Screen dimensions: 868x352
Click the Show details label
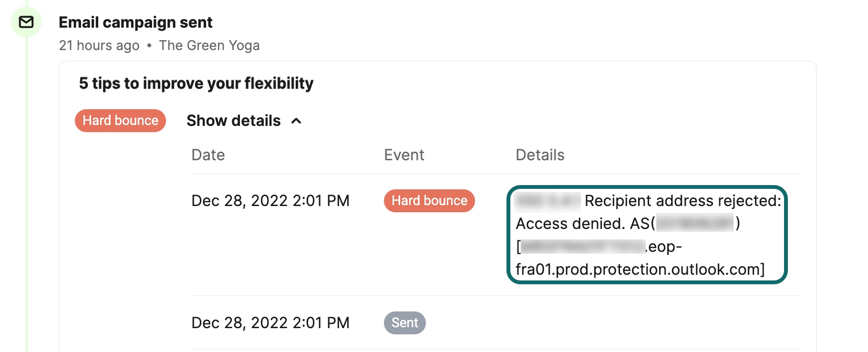point(233,121)
